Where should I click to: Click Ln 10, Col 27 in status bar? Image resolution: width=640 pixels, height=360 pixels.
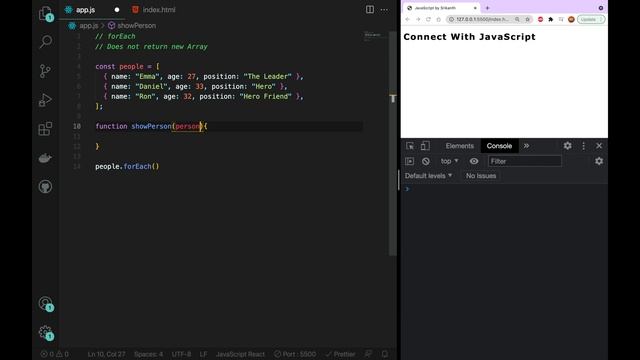(x=107, y=354)
